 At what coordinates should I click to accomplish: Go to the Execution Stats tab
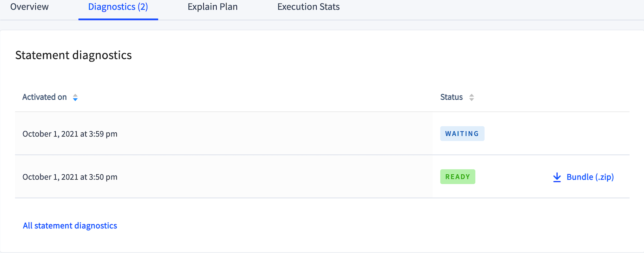(x=308, y=7)
